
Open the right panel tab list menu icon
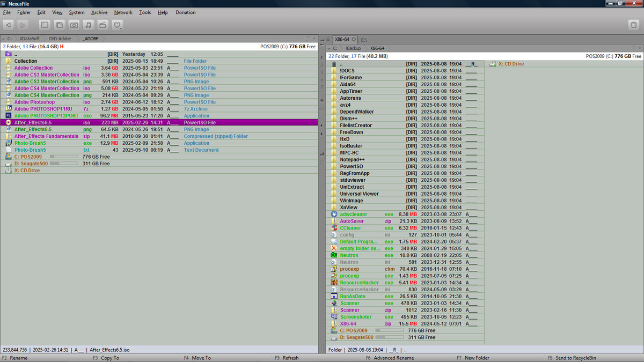tap(327, 40)
